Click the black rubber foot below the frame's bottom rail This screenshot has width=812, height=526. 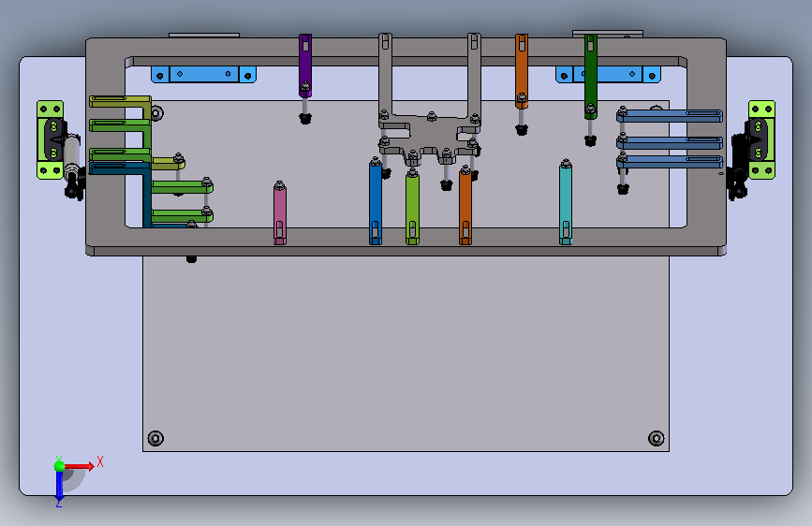(x=191, y=258)
